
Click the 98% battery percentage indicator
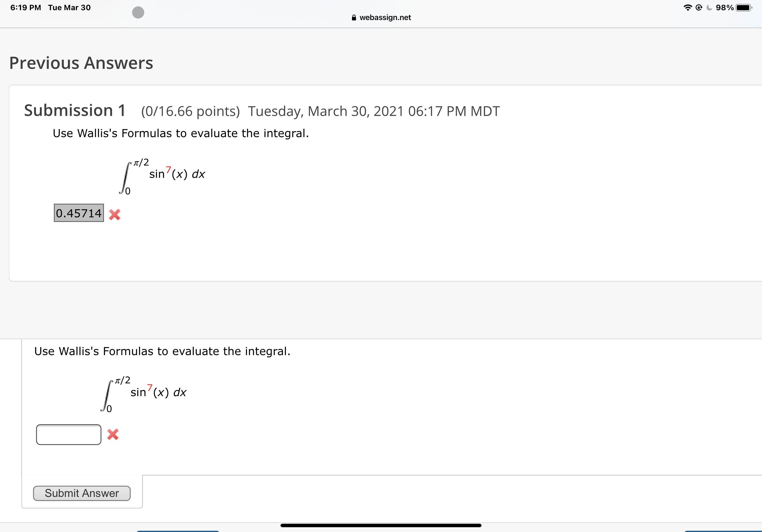point(726,7)
